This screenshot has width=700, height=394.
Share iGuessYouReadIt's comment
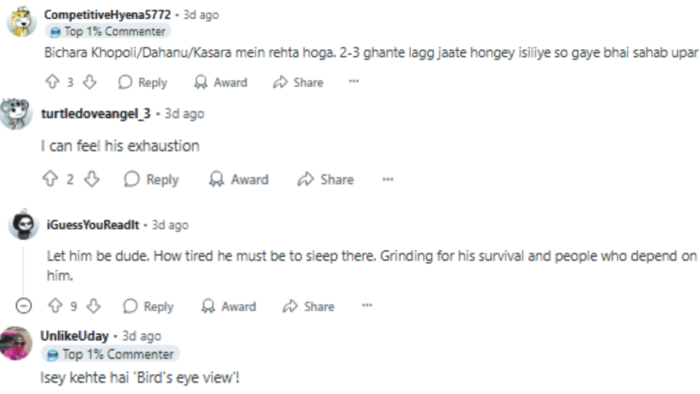point(308,306)
